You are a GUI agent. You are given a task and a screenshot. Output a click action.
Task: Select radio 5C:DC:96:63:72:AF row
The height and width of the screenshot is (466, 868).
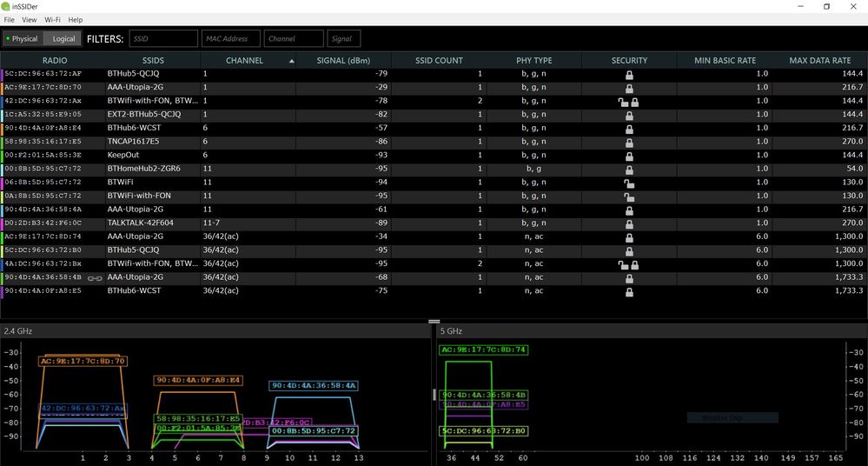coord(434,74)
